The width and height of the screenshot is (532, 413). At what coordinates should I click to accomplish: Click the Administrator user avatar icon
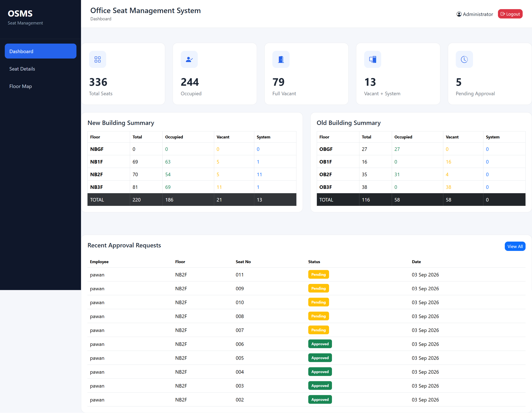click(459, 14)
